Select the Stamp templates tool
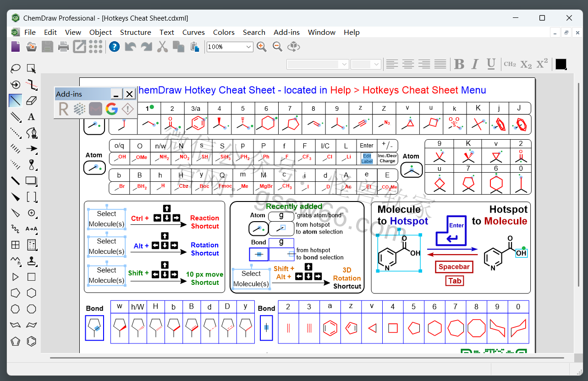The image size is (588, 381). pyautogui.click(x=31, y=261)
